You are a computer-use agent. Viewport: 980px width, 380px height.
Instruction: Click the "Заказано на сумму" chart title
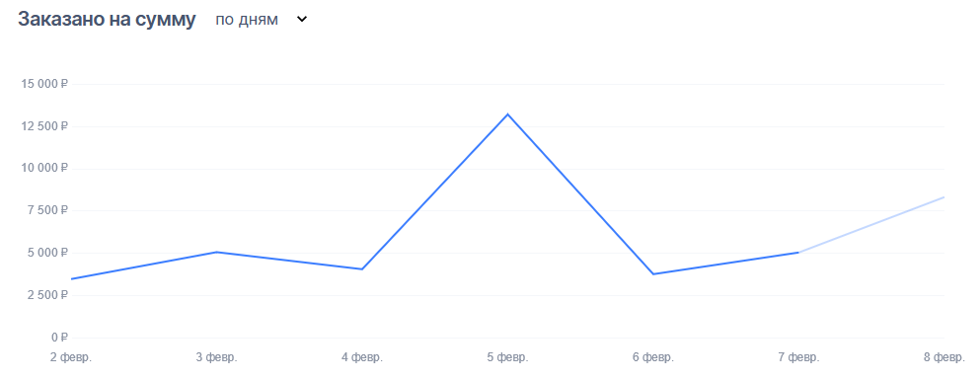[107, 20]
